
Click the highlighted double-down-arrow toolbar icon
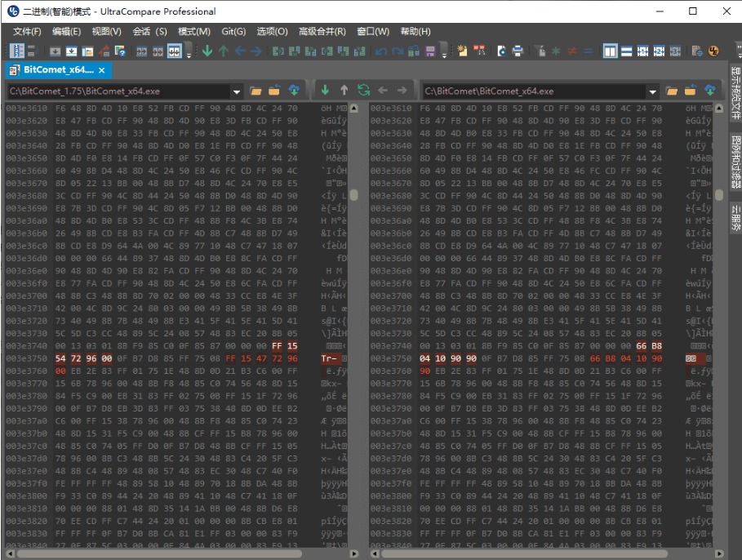174,51
